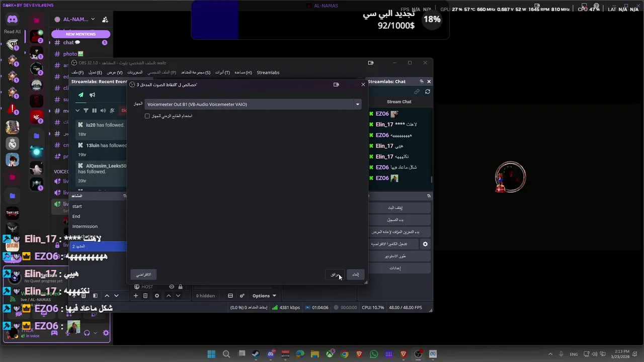Open Windows Start menu
This screenshot has width=644, height=362.
coord(211,354)
